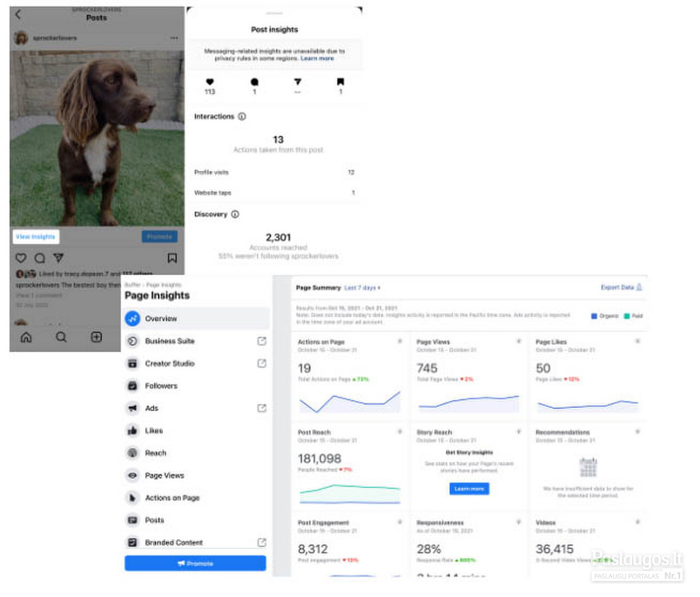The width and height of the screenshot is (700, 597).
Task: Save the post with the bookmark icon
Action: [x=172, y=258]
